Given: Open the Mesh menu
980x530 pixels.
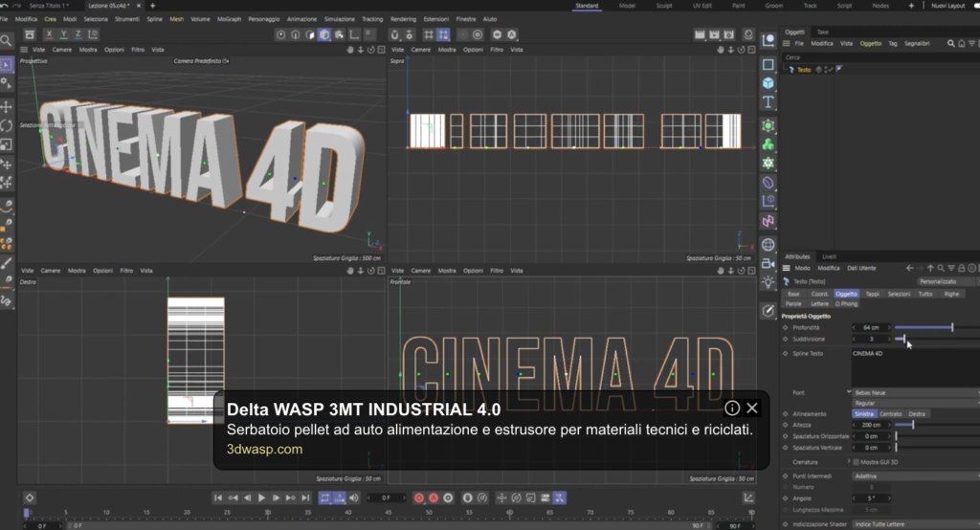Looking at the screenshot, I should point(177,19).
